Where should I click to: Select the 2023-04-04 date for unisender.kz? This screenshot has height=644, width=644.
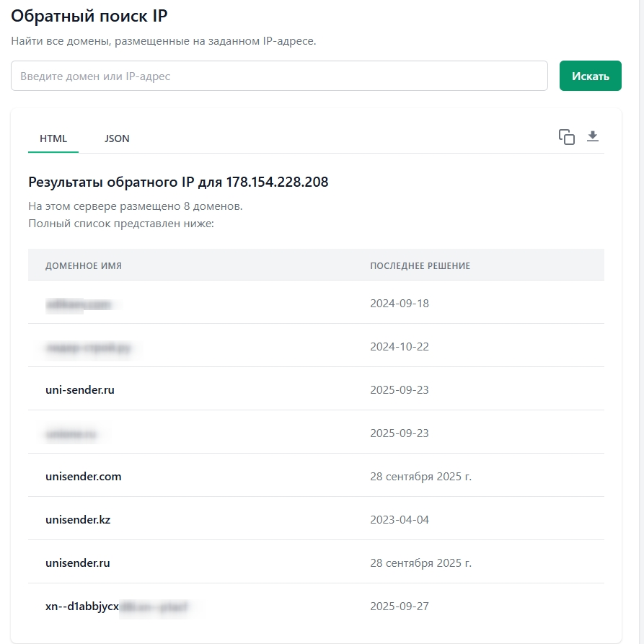click(x=400, y=520)
